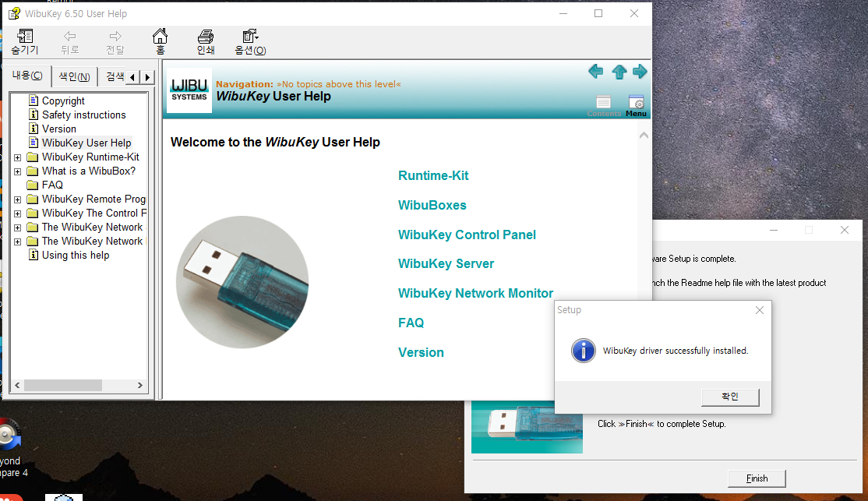Open the WibuKey Server link
The width and height of the screenshot is (868, 501).
tap(446, 263)
